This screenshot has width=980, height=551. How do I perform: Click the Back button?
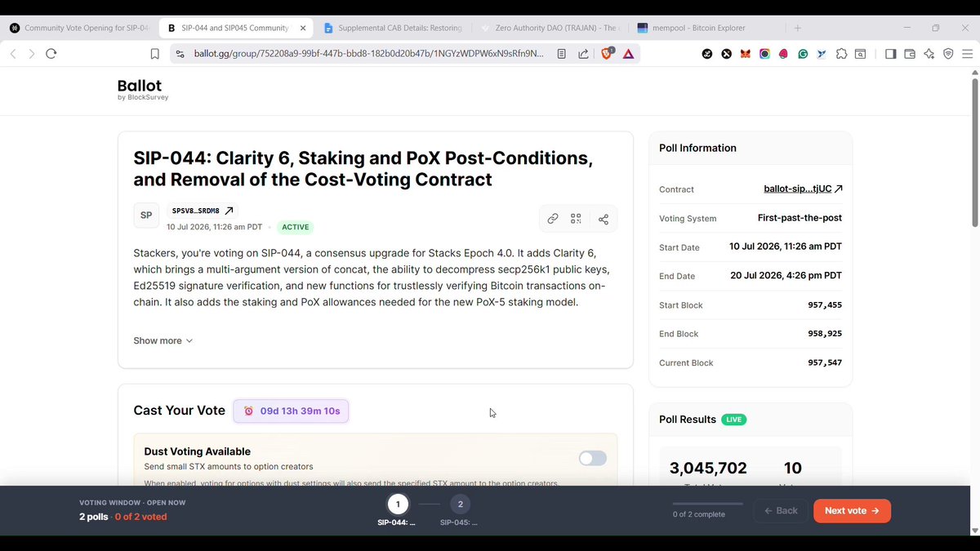pyautogui.click(x=781, y=511)
